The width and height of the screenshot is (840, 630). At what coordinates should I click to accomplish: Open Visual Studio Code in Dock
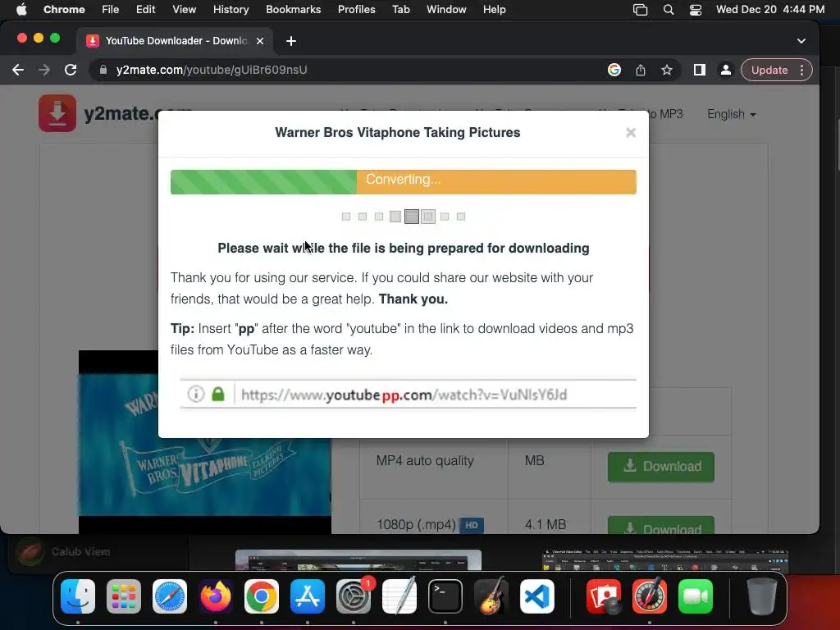(x=536, y=596)
